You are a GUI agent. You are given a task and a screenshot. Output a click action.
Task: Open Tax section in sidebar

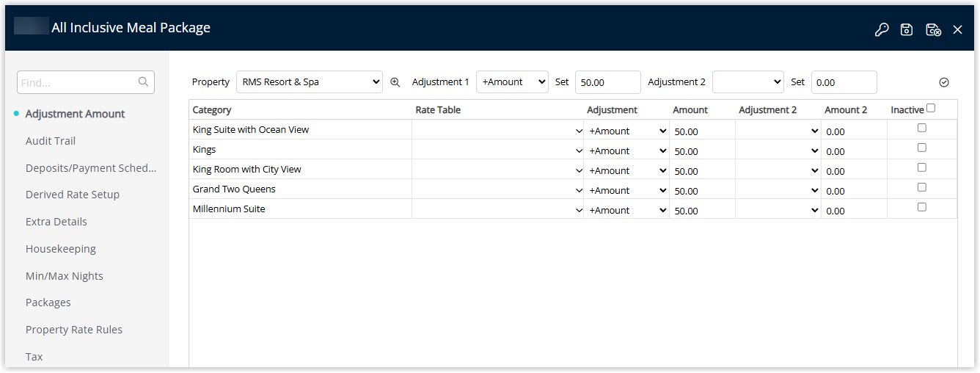34,357
